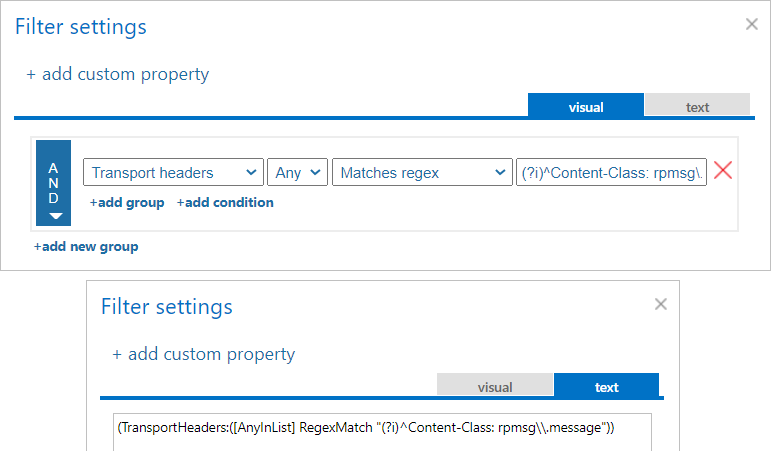Click +add group link
This screenshot has height=451, width=771.
[127, 202]
